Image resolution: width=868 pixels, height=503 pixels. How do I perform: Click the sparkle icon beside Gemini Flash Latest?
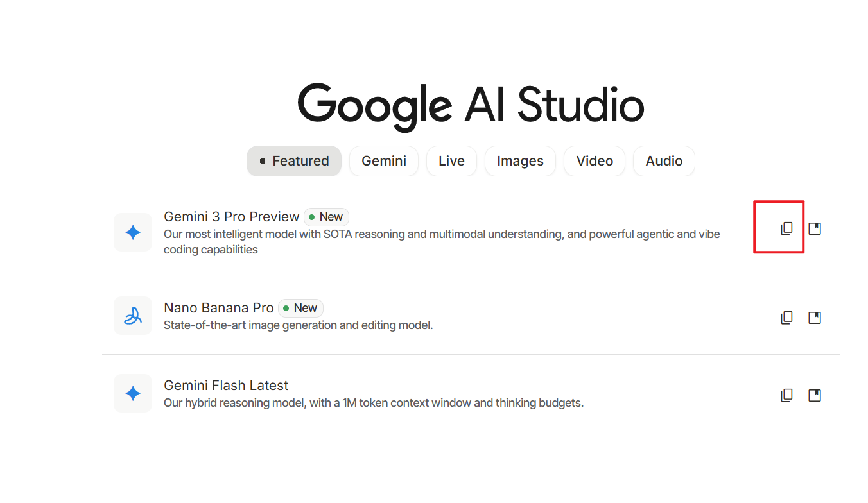[x=133, y=393]
